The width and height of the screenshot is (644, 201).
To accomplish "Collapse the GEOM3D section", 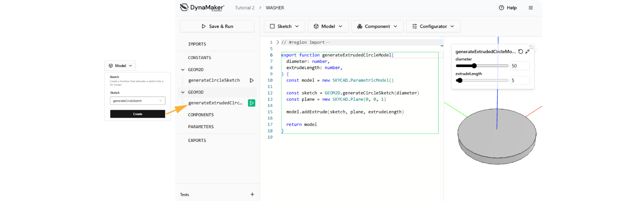I will tap(183, 92).
